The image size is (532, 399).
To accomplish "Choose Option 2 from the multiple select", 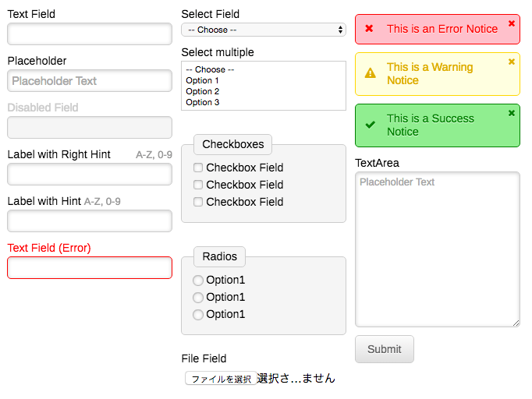I will pos(203,92).
